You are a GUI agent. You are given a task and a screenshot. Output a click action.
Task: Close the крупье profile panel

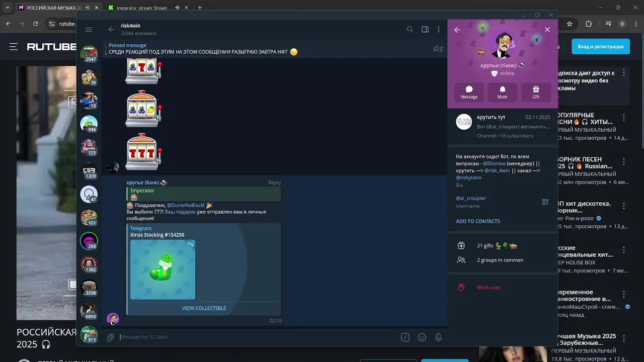pos(547,30)
